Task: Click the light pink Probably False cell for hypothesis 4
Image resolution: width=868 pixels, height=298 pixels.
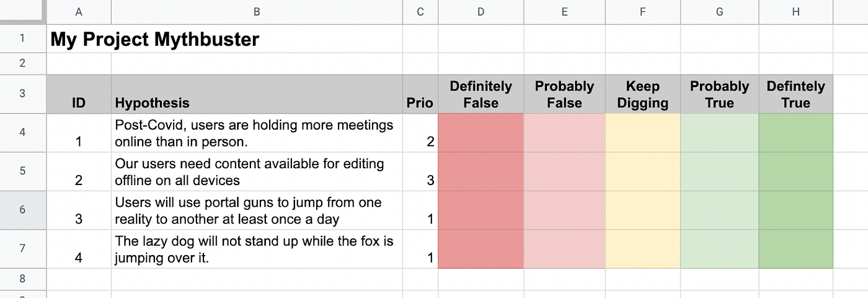Action: tap(564, 249)
